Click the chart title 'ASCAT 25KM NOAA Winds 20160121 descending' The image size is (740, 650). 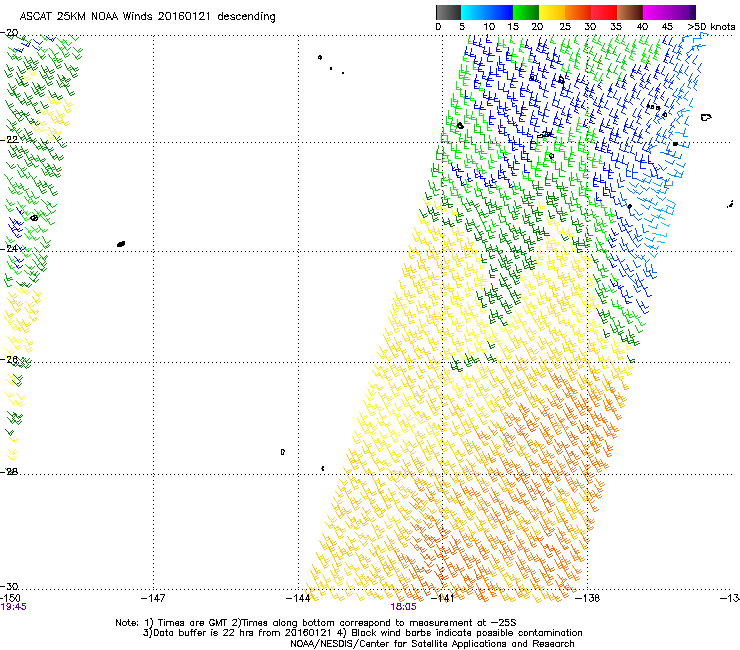pos(147,17)
